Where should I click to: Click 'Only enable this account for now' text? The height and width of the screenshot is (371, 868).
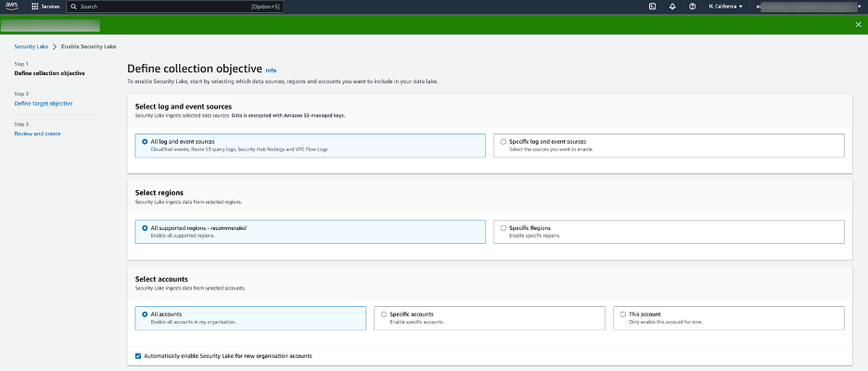tap(666, 322)
